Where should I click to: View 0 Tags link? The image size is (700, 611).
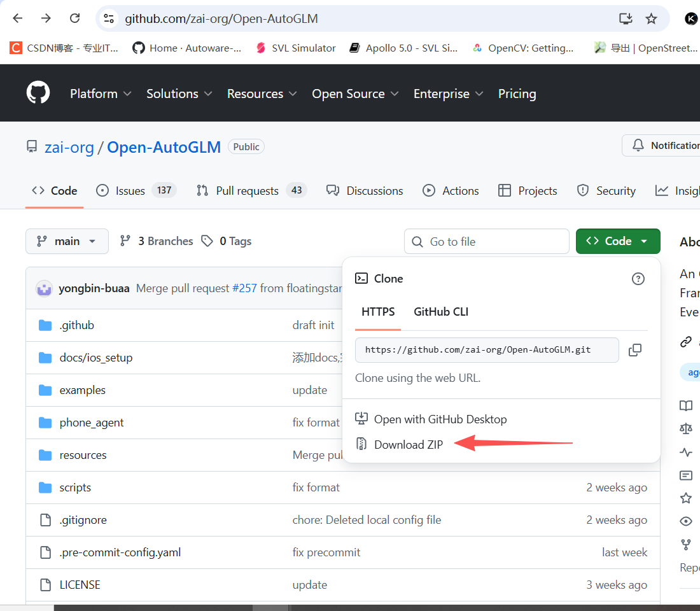[227, 241]
